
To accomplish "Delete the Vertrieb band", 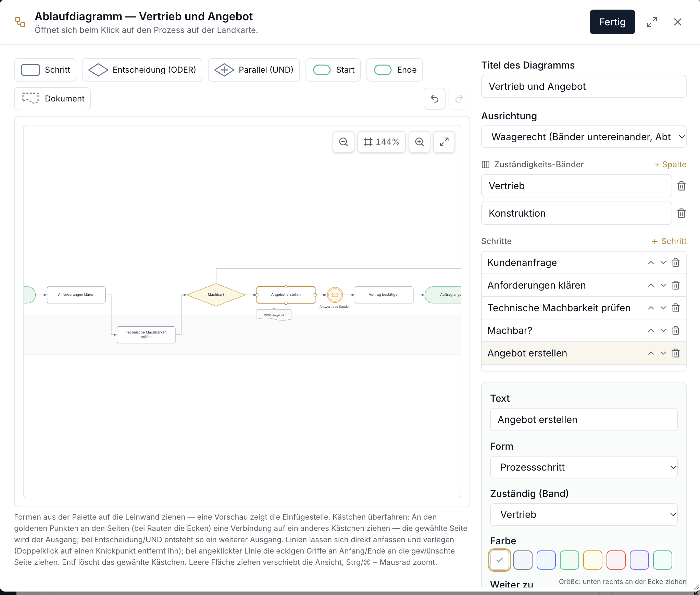I will [x=681, y=186].
